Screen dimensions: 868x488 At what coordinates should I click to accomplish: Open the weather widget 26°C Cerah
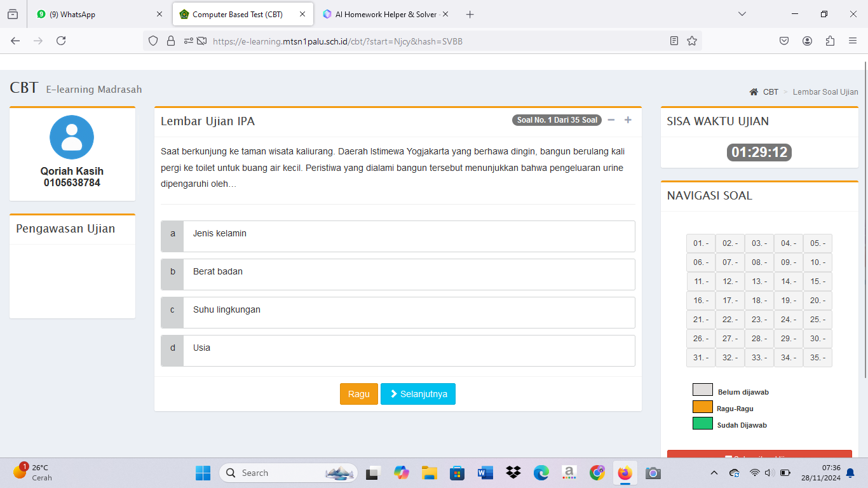click(x=33, y=472)
